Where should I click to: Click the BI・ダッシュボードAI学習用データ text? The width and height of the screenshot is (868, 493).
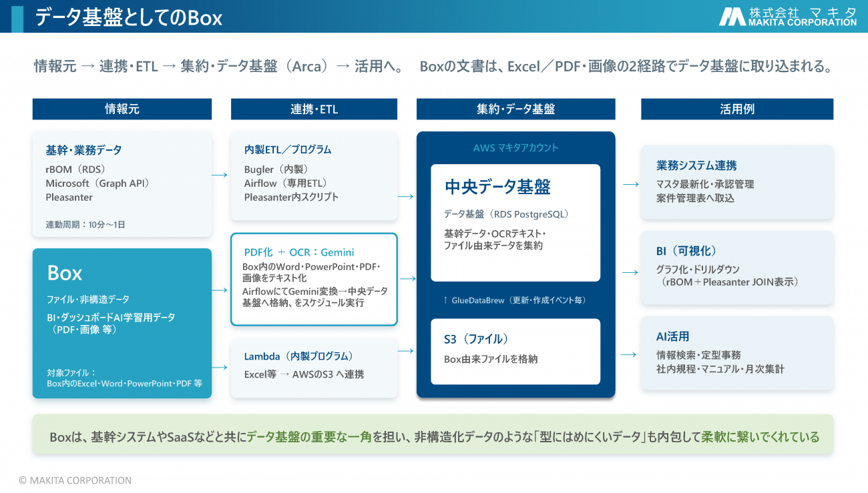coord(111,318)
